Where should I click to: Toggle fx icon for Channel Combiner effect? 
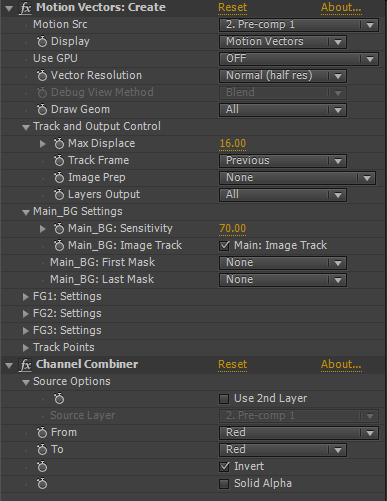tap(26, 365)
